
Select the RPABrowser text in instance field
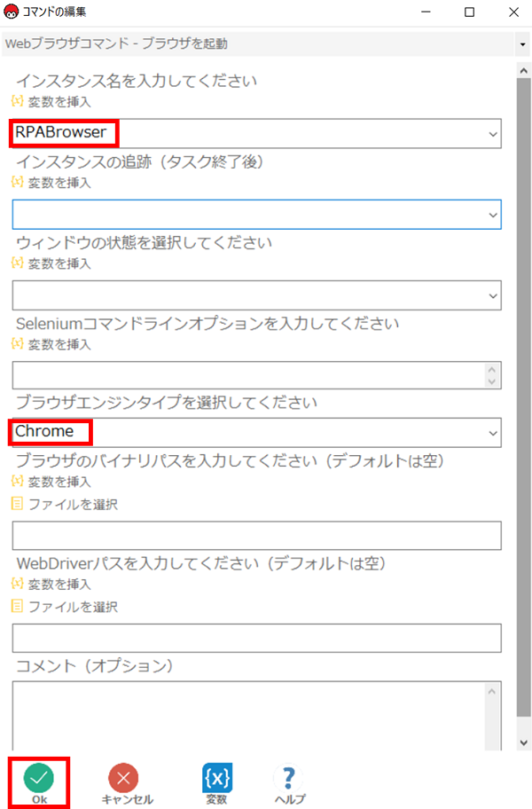click(61, 132)
